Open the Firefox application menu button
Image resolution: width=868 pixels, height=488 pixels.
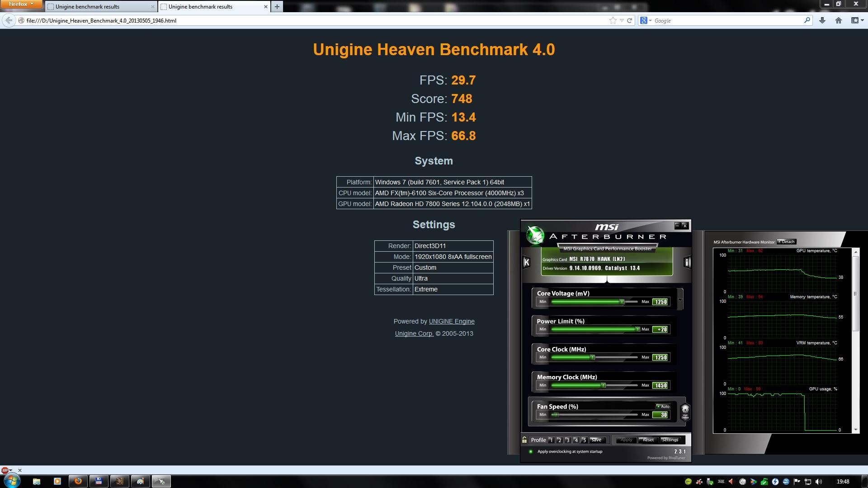pos(21,4)
